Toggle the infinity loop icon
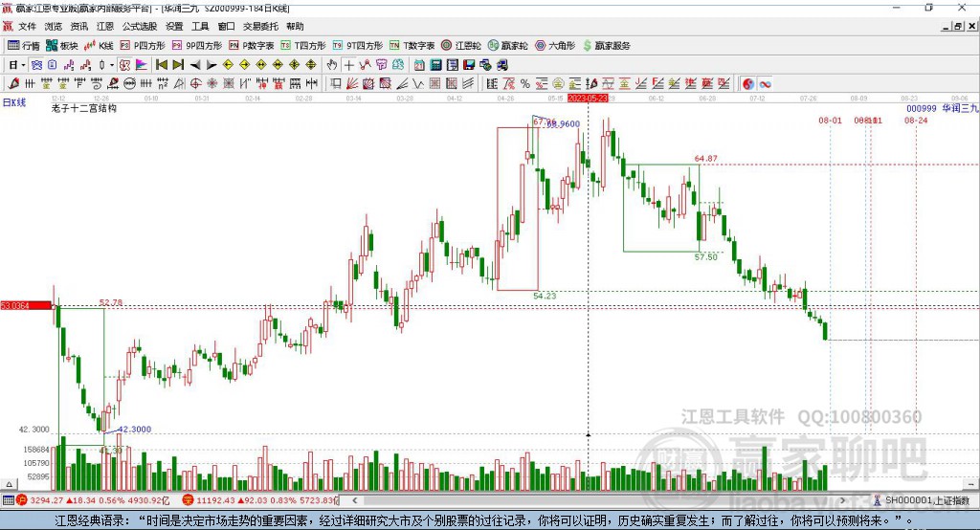980x530 pixels. click(765, 84)
